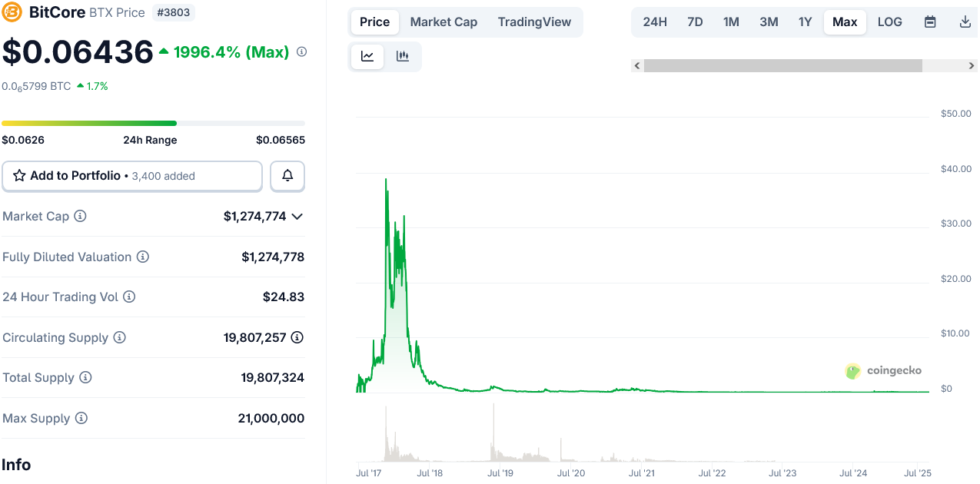The image size is (980, 484).
Task: Select the 24H time range
Action: coord(655,22)
